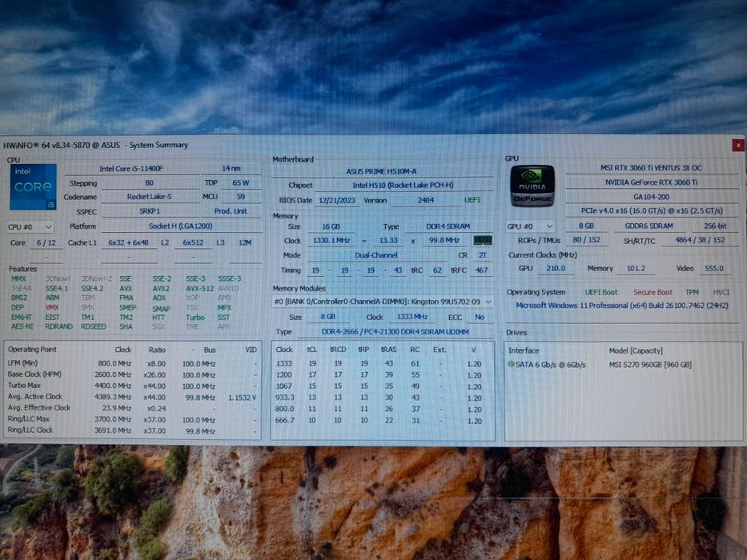Click the GDDR6 SDRAM memory type field
Screen dimensions: 747x560
(x=649, y=226)
